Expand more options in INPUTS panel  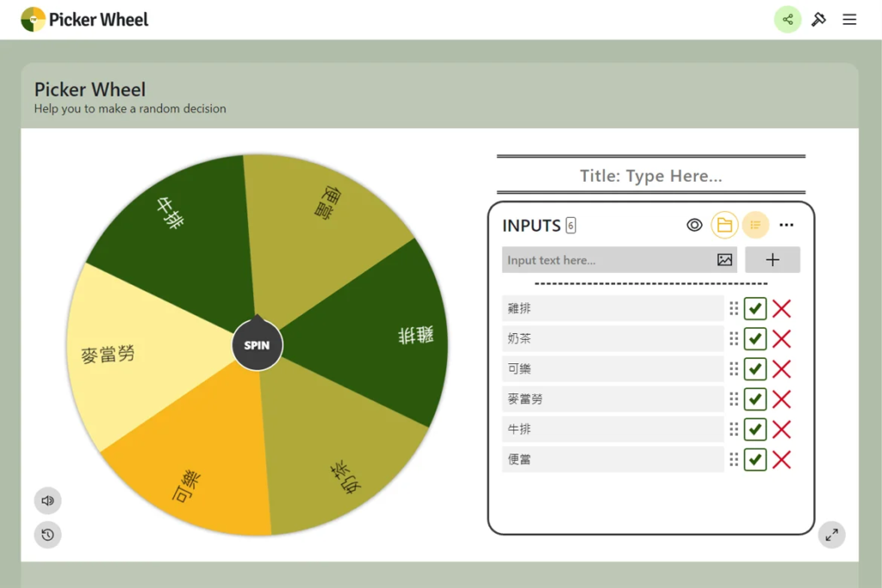point(786,225)
